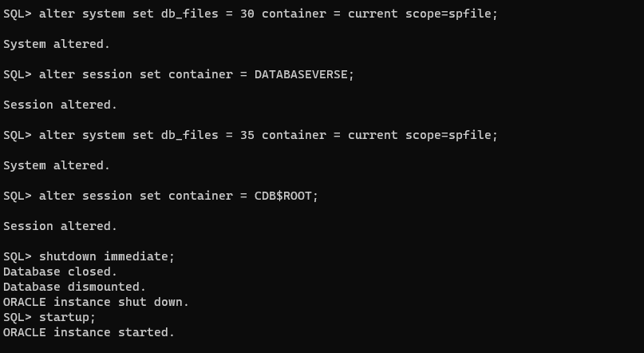Click the 'shutdown immediate;' command text
The image size is (644, 353).
point(106,256)
